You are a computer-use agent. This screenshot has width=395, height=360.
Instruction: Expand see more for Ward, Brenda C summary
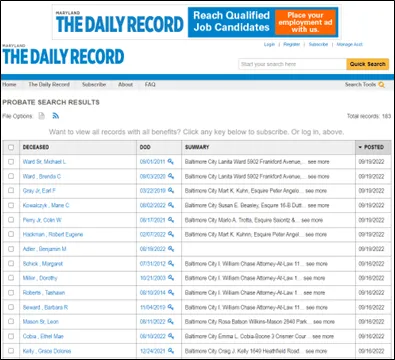coord(318,176)
